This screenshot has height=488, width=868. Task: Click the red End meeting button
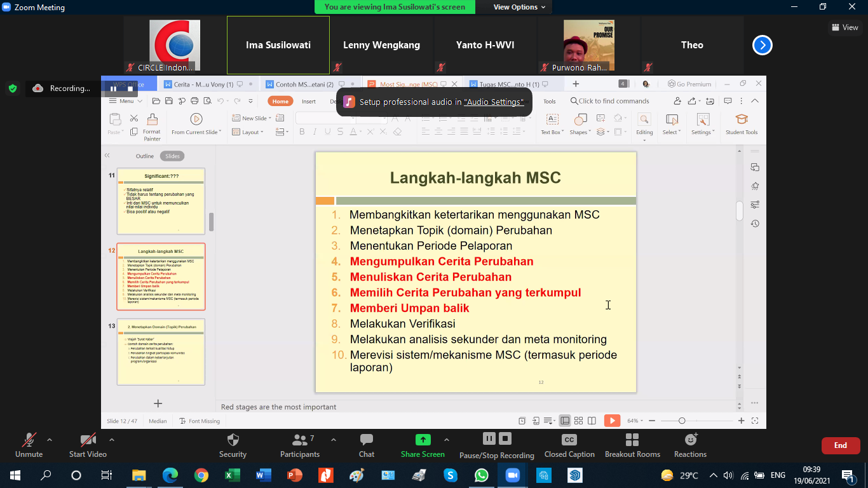click(x=841, y=445)
